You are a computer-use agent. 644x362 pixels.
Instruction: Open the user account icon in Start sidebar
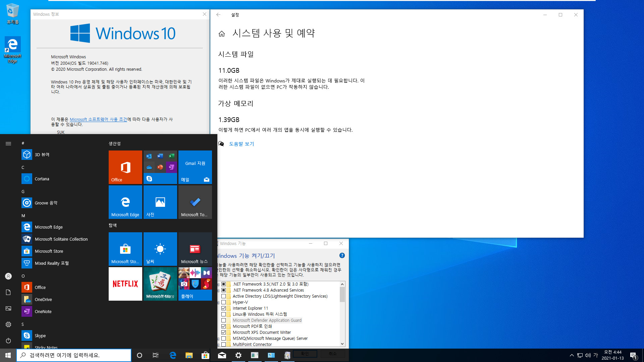pyautogui.click(x=8, y=276)
